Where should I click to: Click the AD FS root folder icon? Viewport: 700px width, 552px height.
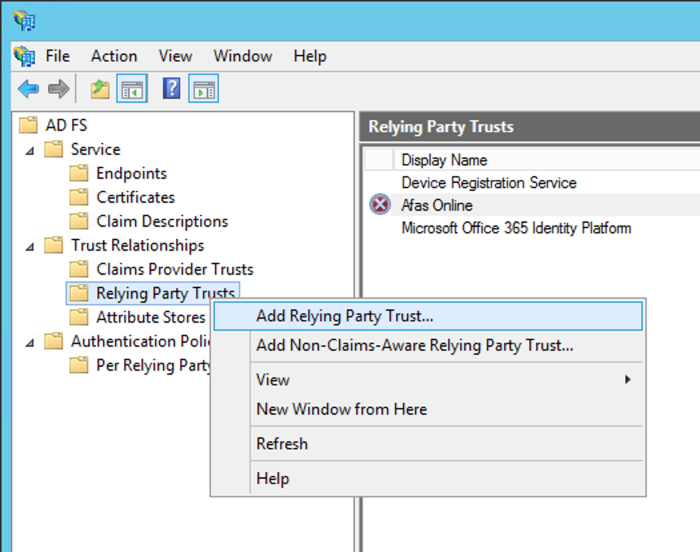click(x=28, y=125)
